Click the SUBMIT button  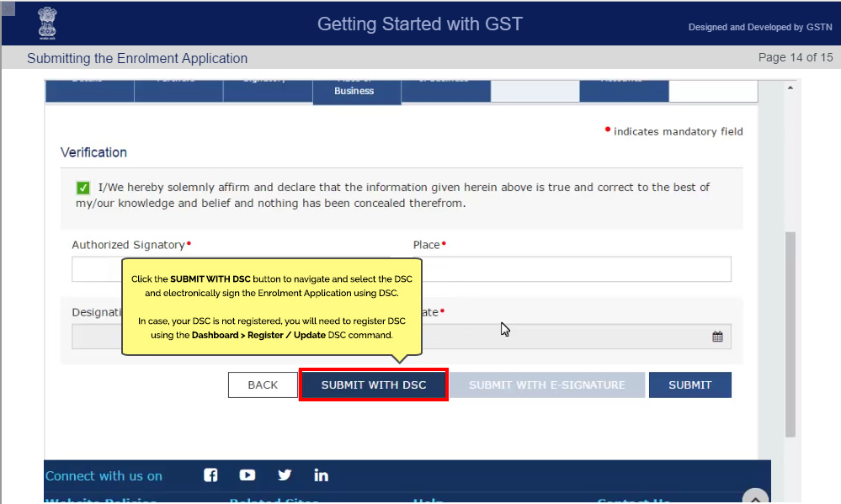click(689, 385)
